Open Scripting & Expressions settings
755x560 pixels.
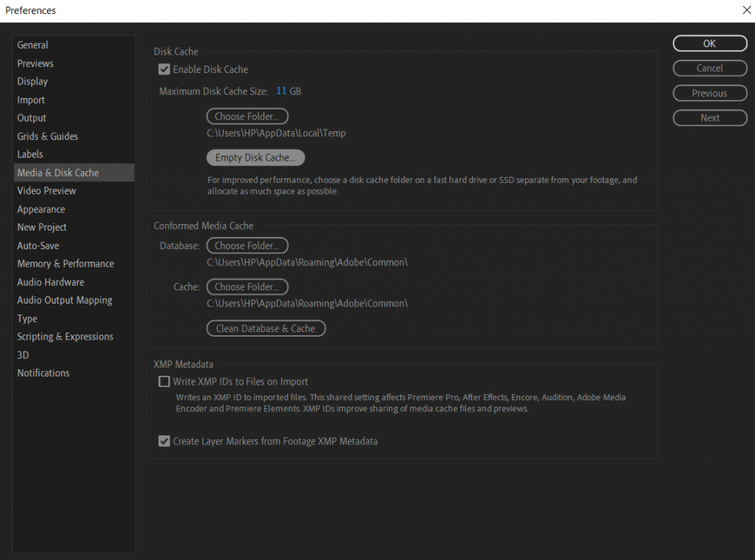[65, 337]
